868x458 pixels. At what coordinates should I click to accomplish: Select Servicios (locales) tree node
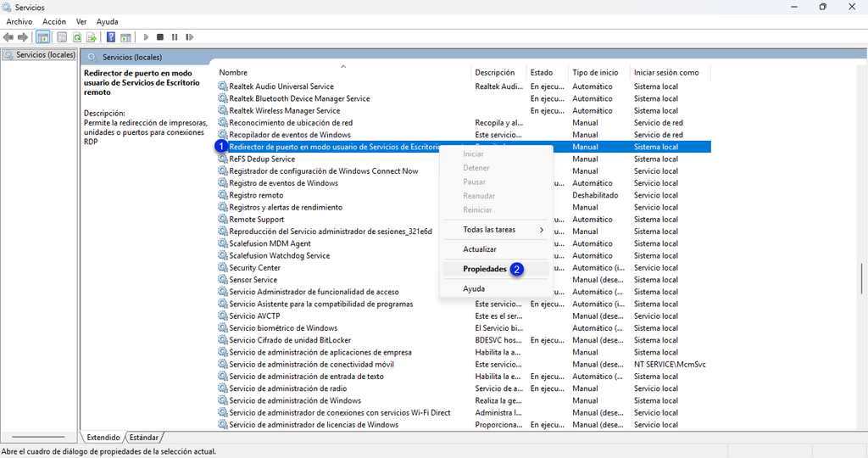[x=39, y=55]
